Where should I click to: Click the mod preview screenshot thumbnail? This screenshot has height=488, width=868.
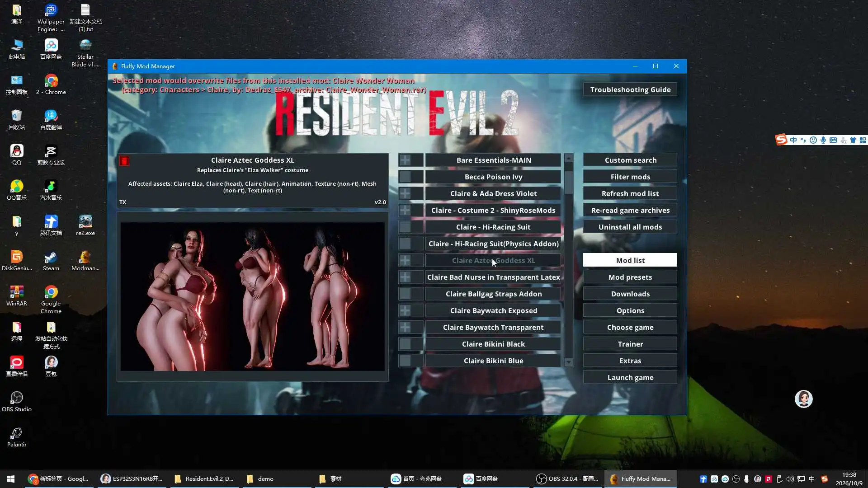[253, 296]
